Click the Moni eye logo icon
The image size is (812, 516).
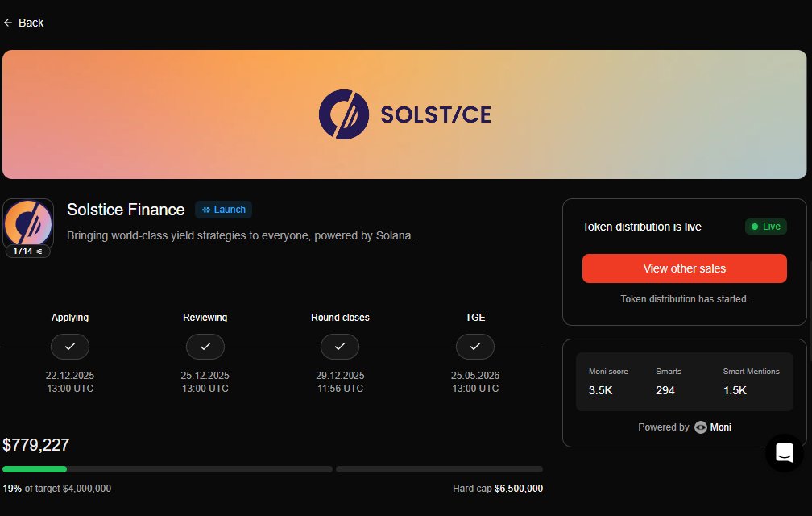[700, 427]
